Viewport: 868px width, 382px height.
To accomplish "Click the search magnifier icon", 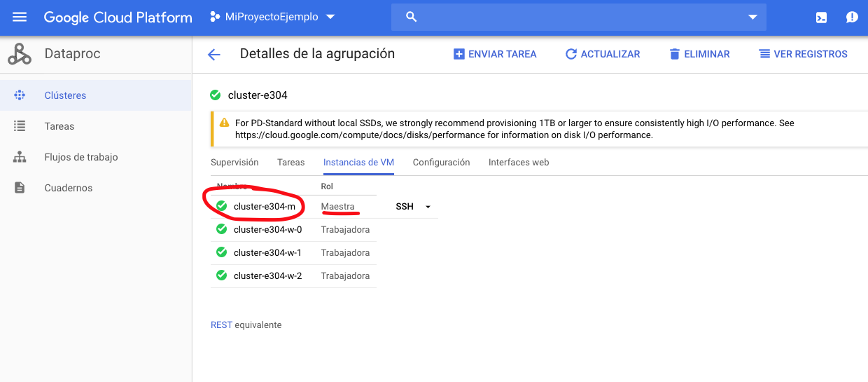I will [412, 17].
